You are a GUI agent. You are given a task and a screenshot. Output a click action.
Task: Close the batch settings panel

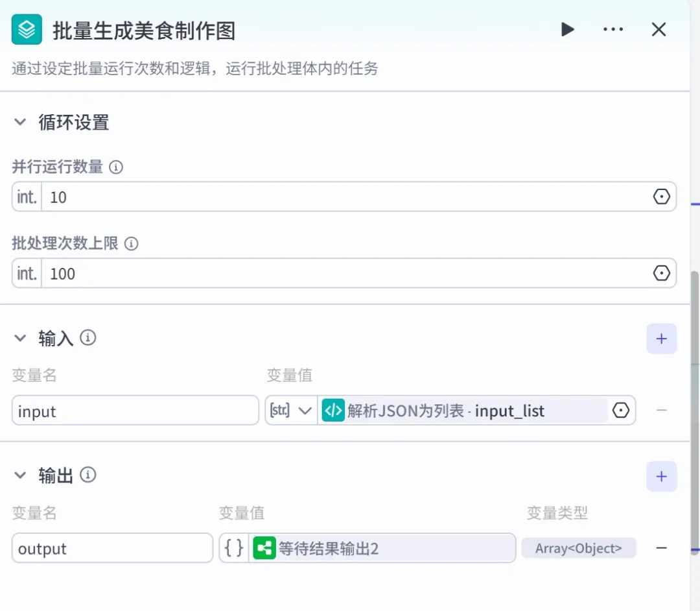tap(659, 29)
